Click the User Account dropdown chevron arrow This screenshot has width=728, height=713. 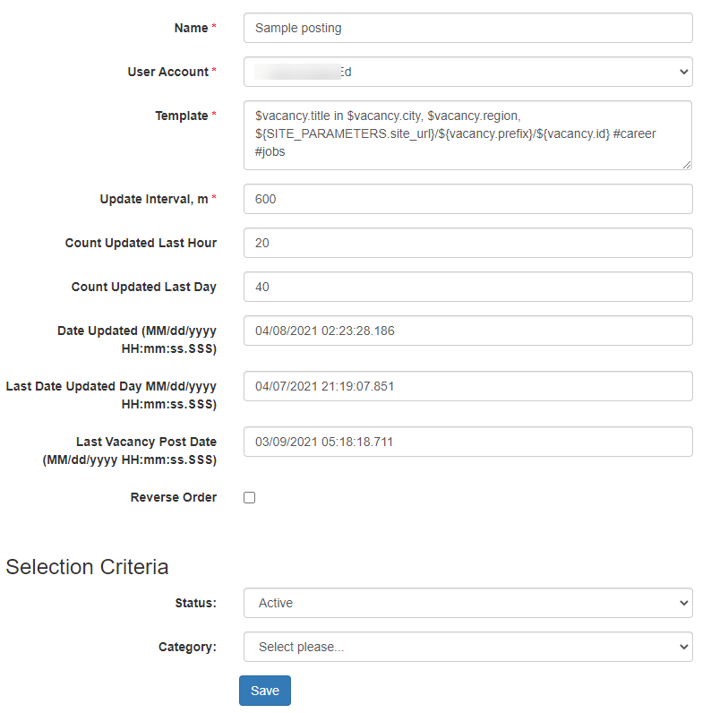(683, 72)
